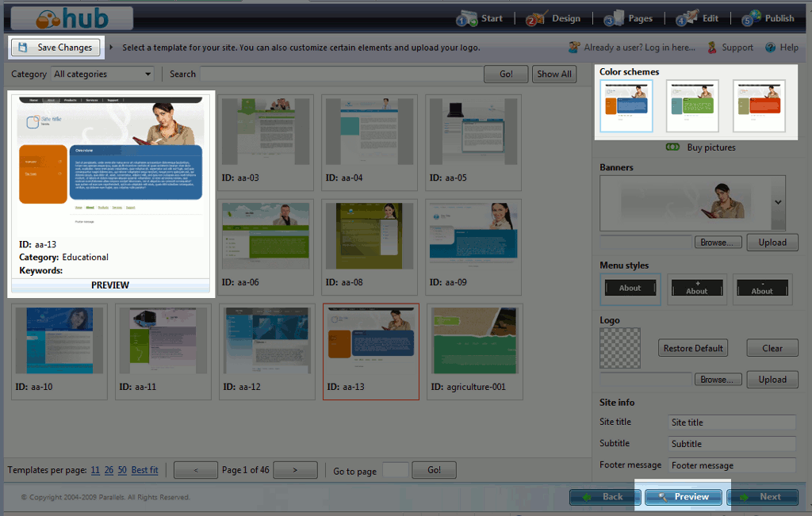Screen dimensions: 812x516
Task: Expand the Category dropdown
Action: [x=148, y=75]
